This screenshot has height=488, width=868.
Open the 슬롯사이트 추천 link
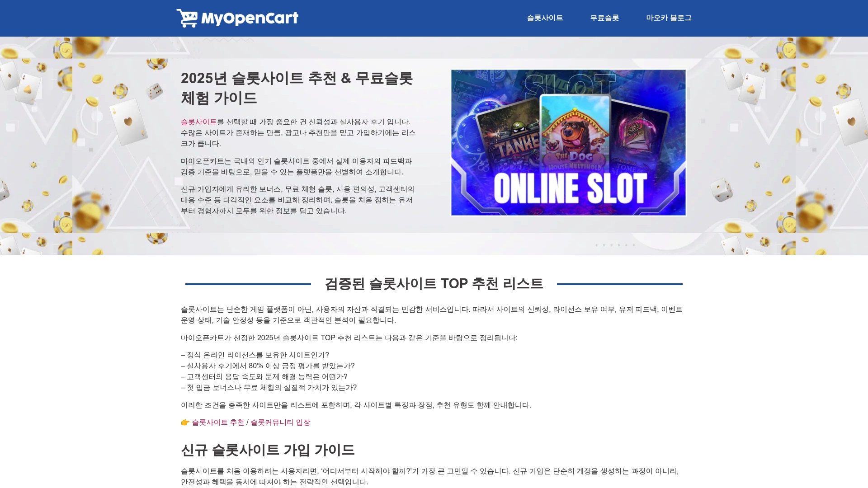tap(217, 422)
